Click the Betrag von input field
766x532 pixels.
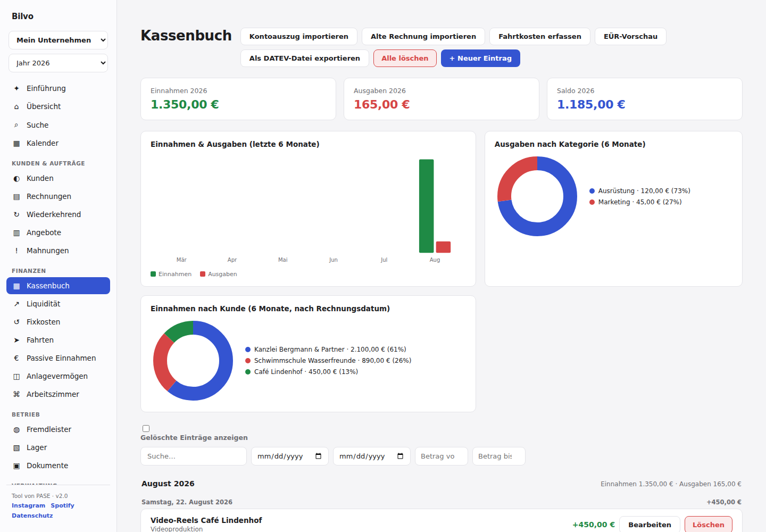pyautogui.click(x=442, y=456)
